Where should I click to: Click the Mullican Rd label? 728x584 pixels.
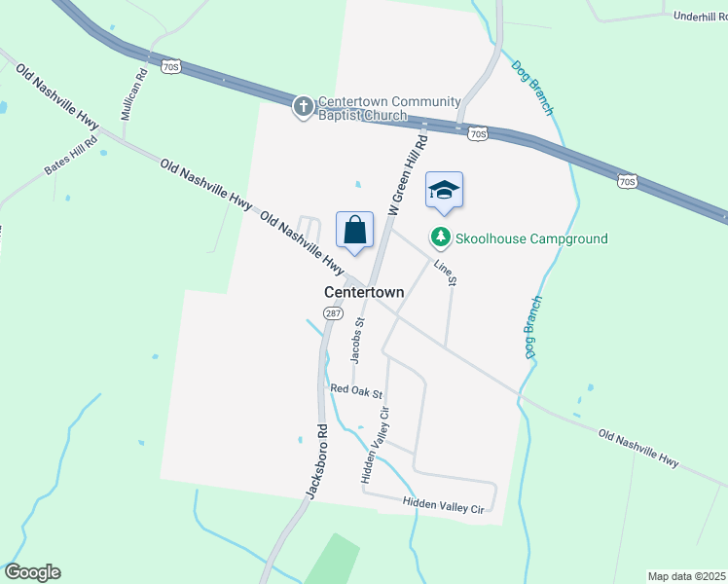tap(134, 94)
